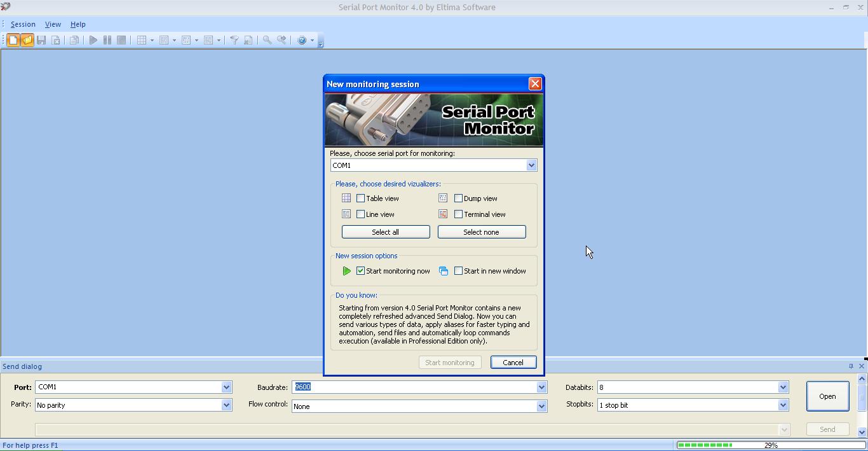Click the Pause monitoring toolbar icon
Image resolution: width=868 pixels, height=451 pixels.
pos(107,40)
